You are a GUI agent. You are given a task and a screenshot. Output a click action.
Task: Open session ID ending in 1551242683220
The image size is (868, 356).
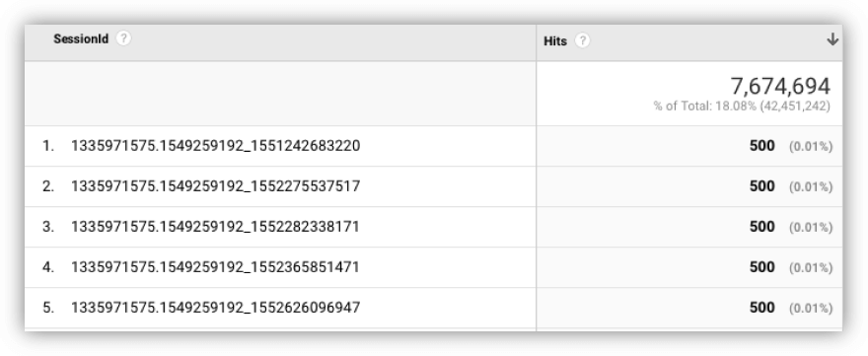(215, 146)
